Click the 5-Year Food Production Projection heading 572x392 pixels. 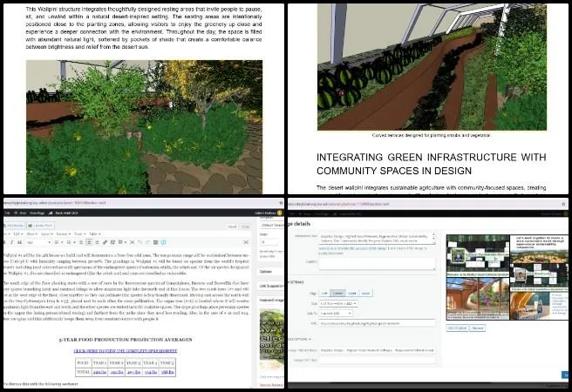coord(126,340)
